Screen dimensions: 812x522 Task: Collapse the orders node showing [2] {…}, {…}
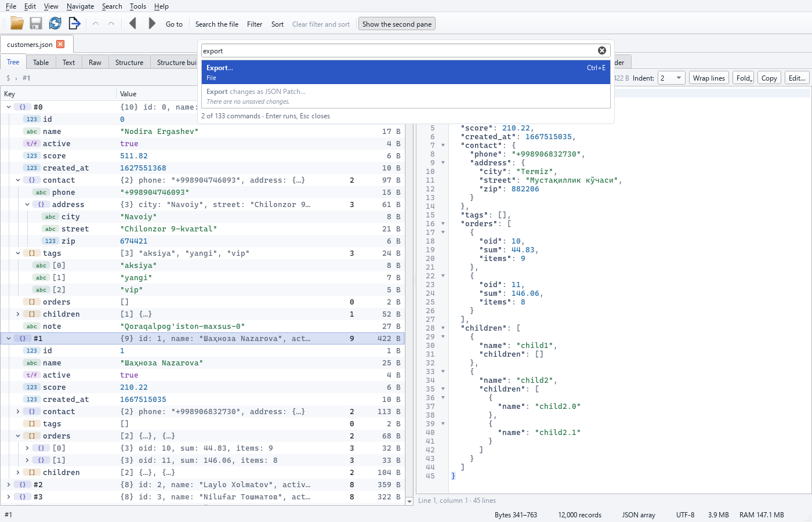pos(18,436)
